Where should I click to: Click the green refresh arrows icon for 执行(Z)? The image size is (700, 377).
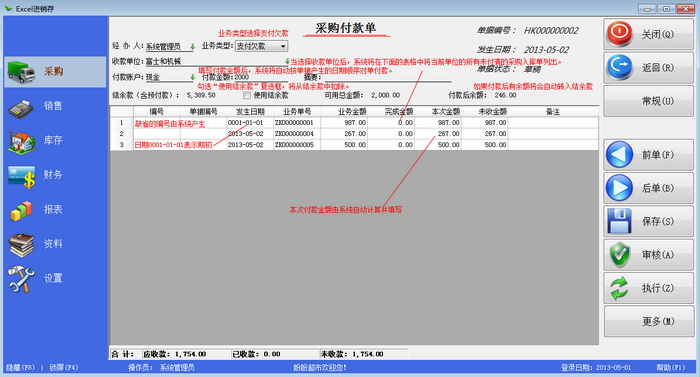click(619, 288)
